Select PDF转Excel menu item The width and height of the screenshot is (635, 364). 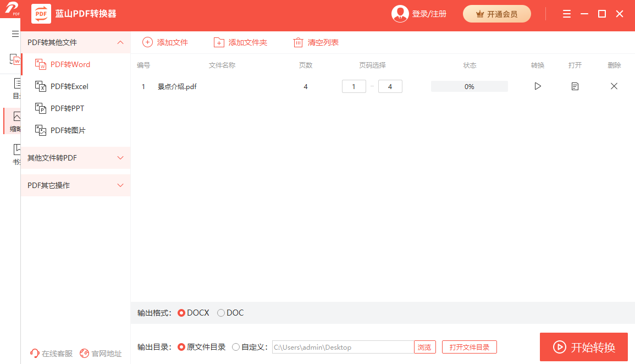click(x=76, y=86)
